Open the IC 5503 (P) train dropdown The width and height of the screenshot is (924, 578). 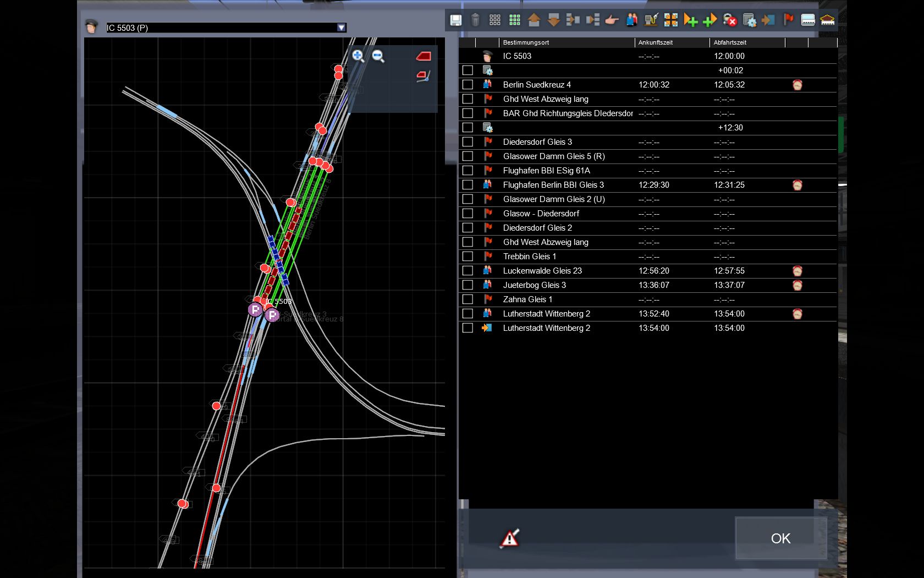341,28
